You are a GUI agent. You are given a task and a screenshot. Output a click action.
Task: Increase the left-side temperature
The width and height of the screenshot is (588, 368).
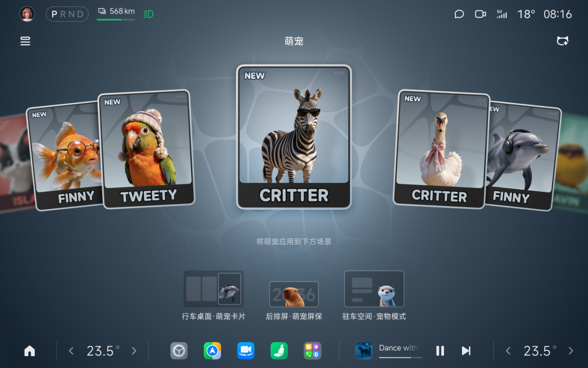[134, 351]
